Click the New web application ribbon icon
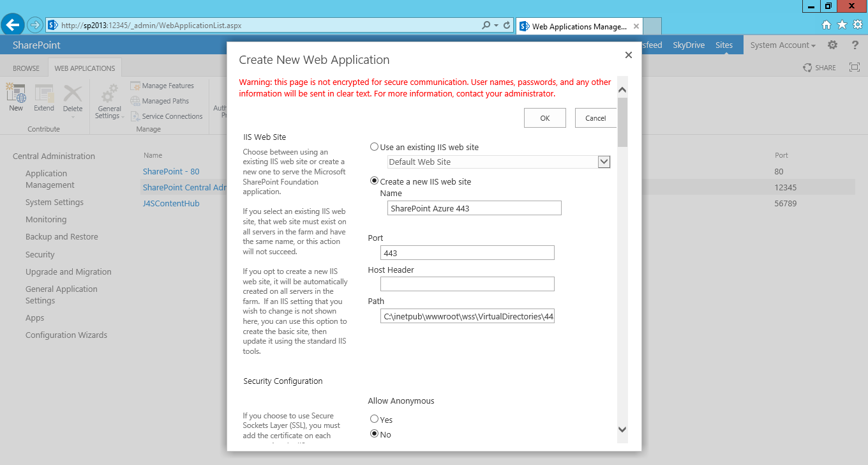This screenshot has width=868, height=465. click(16, 98)
